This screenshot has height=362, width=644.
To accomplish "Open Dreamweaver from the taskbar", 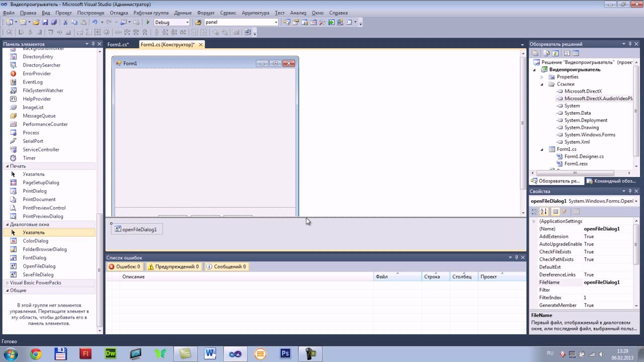I will [x=110, y=354].
